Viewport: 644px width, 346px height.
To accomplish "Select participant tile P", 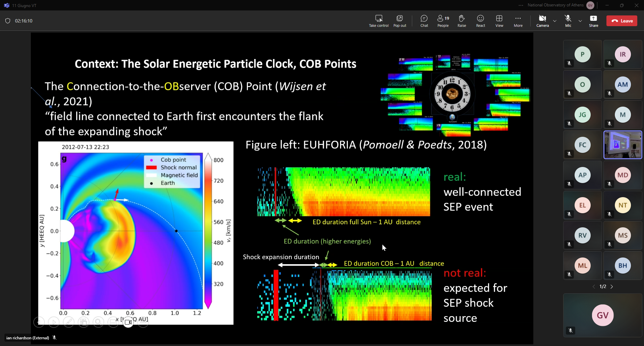I will (583, 54).
